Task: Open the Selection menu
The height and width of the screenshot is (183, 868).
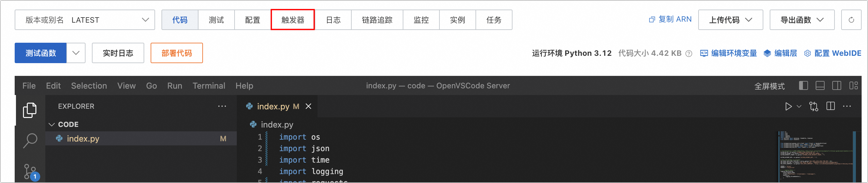Action: 89,86
